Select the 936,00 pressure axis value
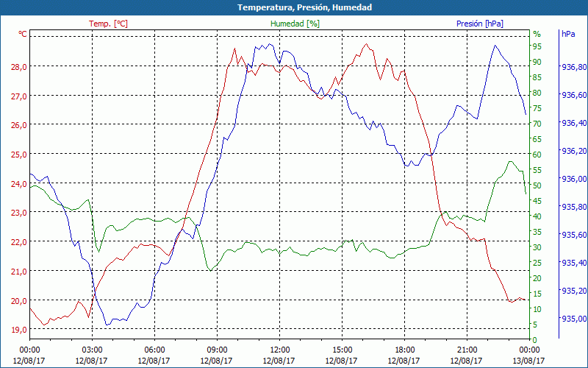This screenshot has height=368, width=588. tap(574, 179)
